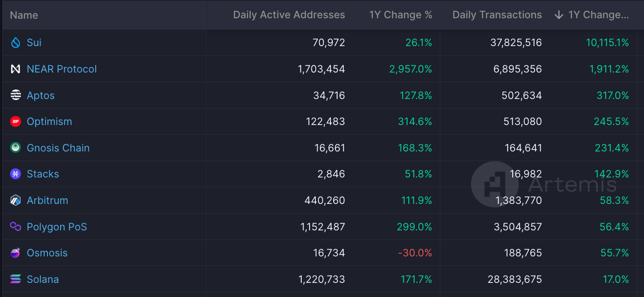644x297 pixels.
Task: Click the Osmosis flask icon
Action: (x=15, y=253)
